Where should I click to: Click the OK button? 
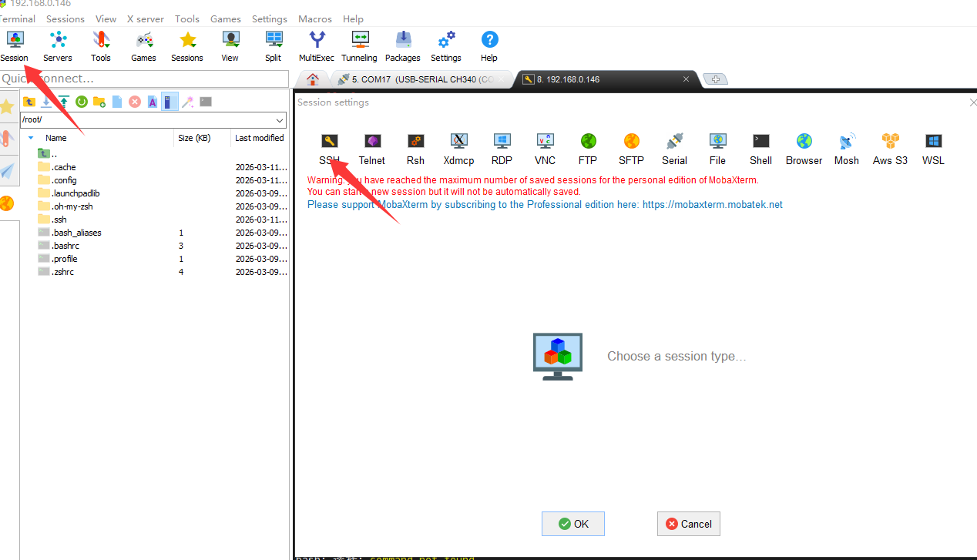573,524
